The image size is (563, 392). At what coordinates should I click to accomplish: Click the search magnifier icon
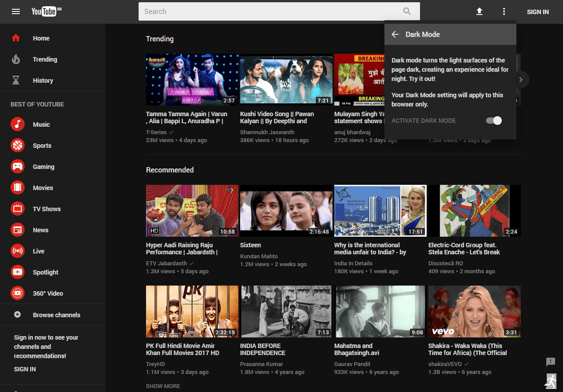(407, 11)
